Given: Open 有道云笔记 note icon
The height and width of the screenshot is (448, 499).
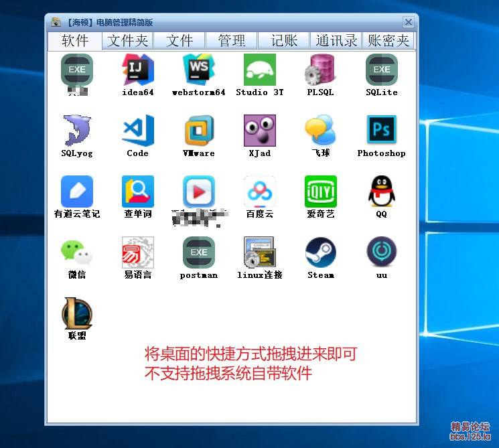Looking at the screenshot, I should point(77,192).
